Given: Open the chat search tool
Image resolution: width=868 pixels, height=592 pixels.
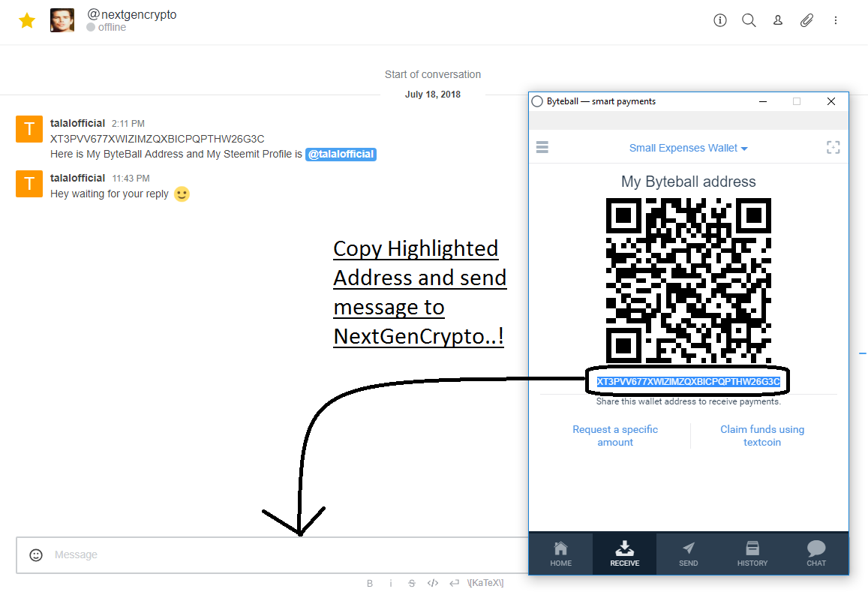Looking at the screenshot, I should [x=749, y=20].
